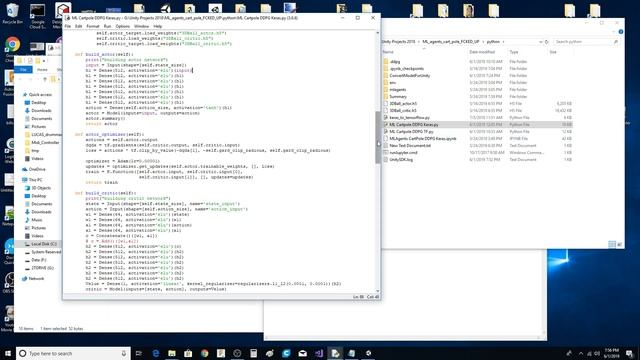Click the Recycle Bin desktop icon
The height and width of the screenshot is (360, 640).
12,13
